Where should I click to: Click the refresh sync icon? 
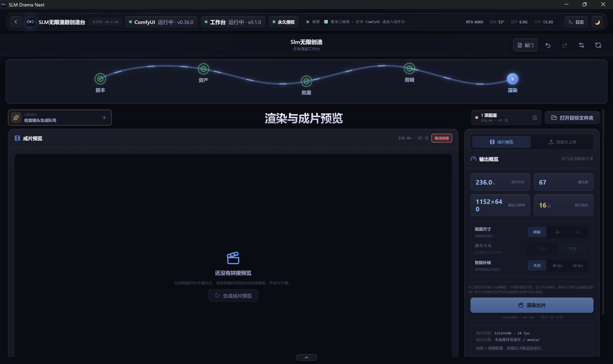pos(598,45)
